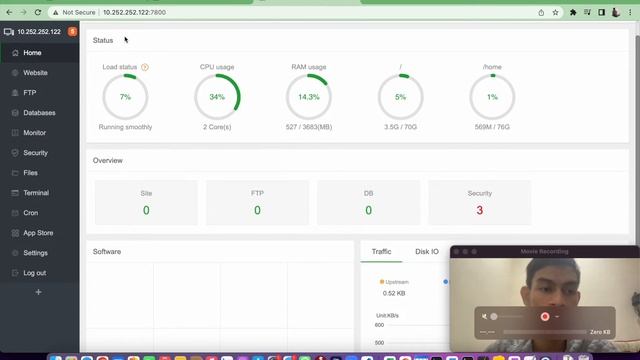
Task: Click the address bar URL 10.252.252.122:7800
Action: 134,12
